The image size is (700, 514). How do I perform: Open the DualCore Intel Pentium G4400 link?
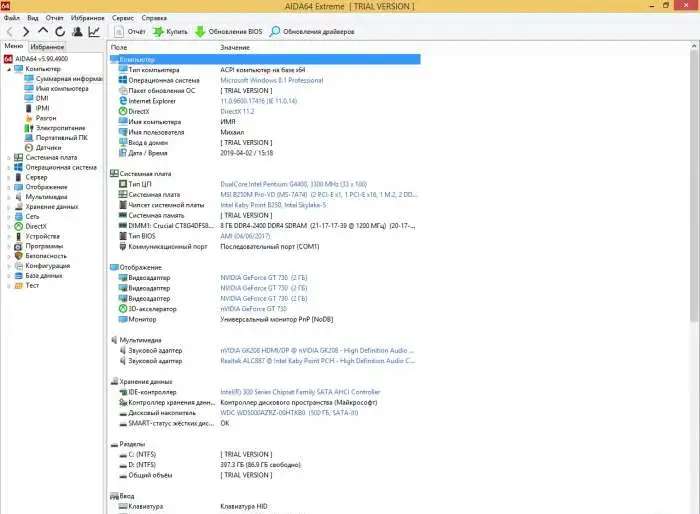click(293, 184)
